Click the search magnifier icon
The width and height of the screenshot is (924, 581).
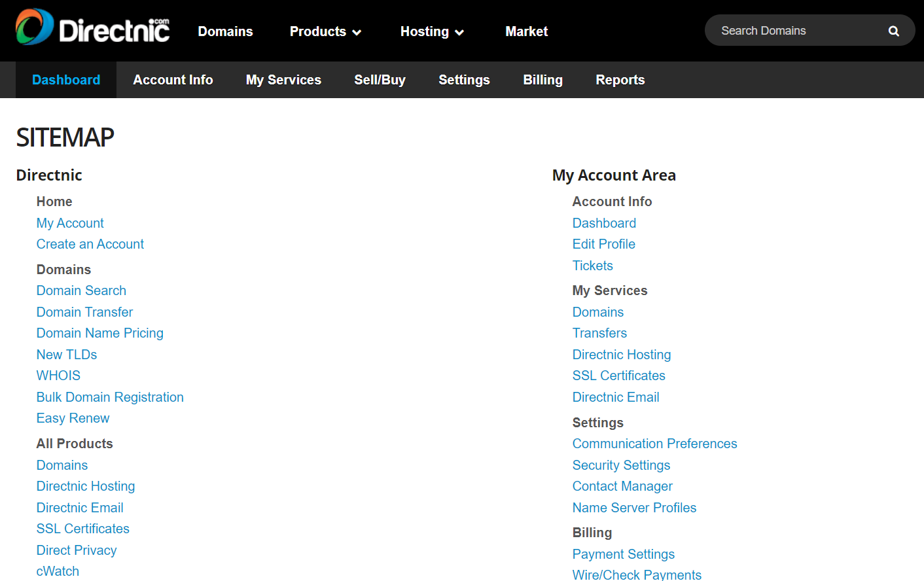click(x=893, y=31)
